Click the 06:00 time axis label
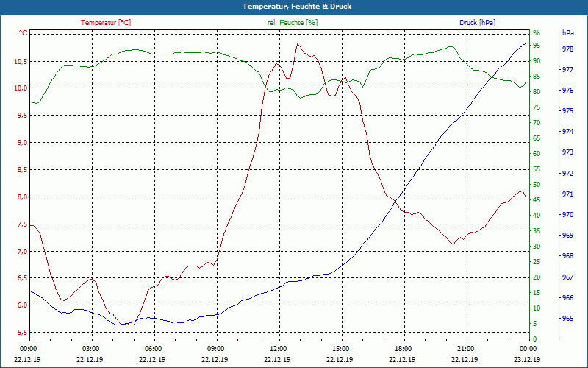 (153, 348)
